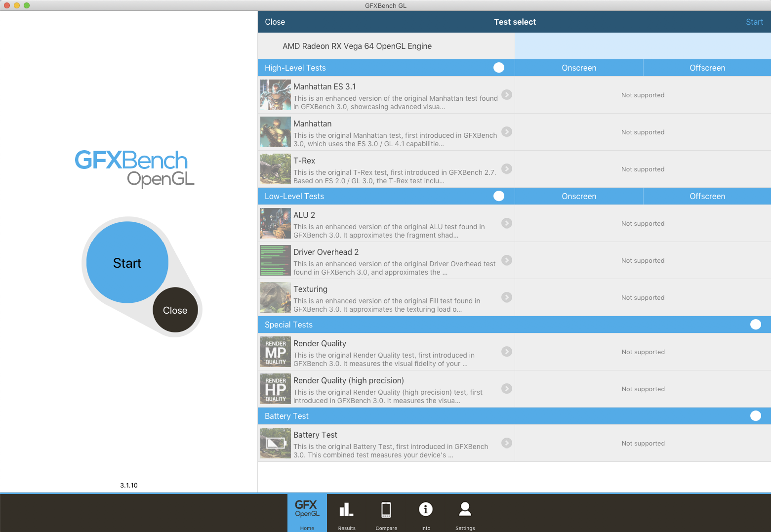This screenshot has width=771, height=532.
Task: Click the big blue Start button
Action: coord(127,262)
